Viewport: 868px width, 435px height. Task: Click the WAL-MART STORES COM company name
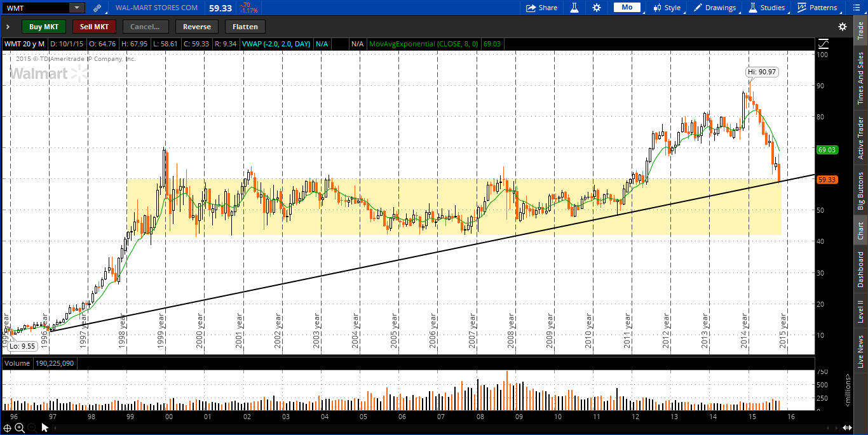point(156,8)
